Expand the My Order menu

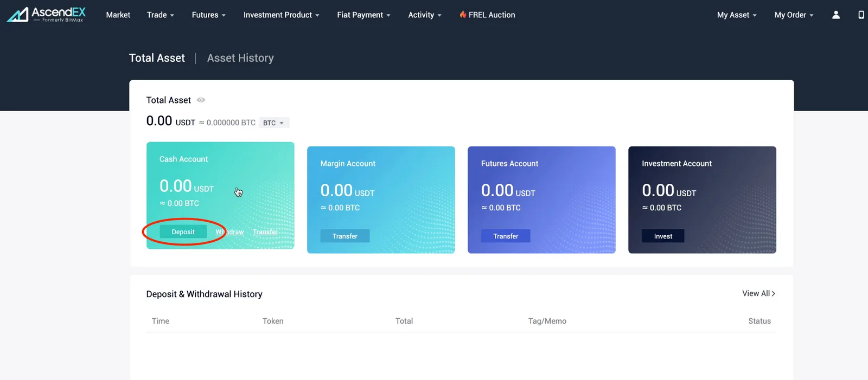[x=794, y=15]
